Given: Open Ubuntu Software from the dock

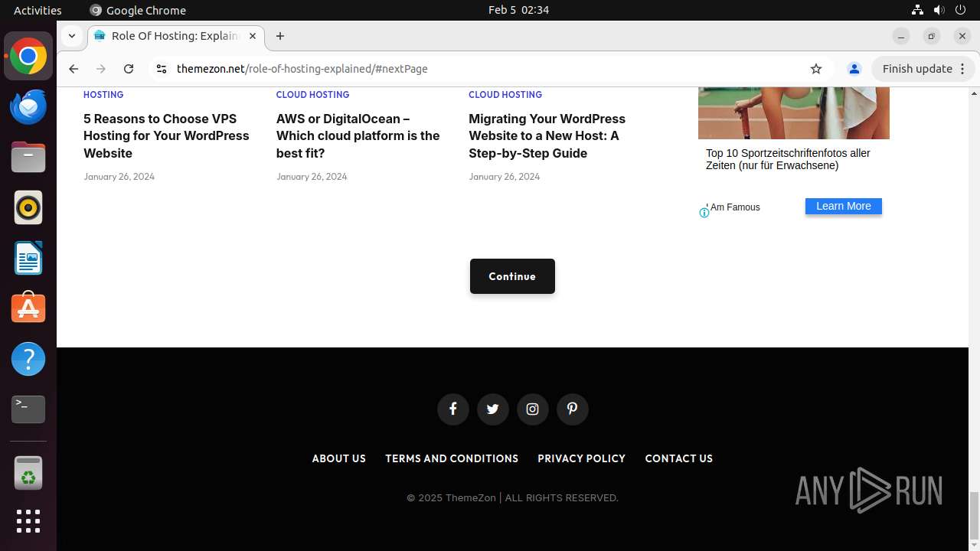Looking at the screenshot, I should [28, 308].
